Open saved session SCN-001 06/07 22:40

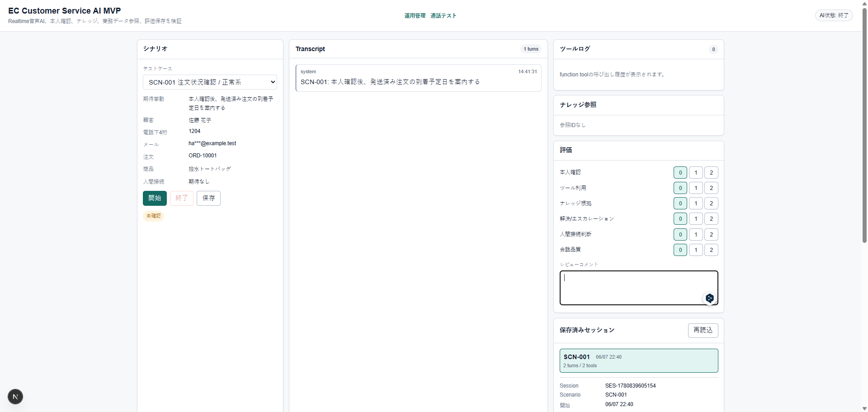click(x=639, y=360)
